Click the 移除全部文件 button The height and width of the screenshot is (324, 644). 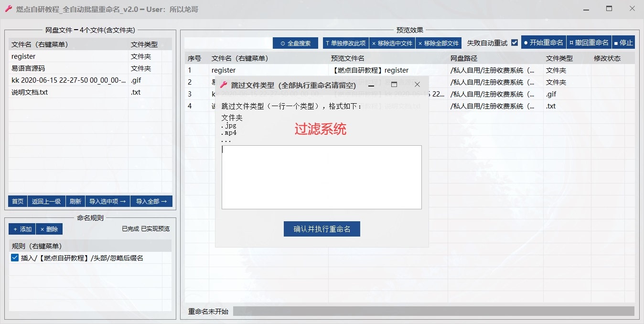coord(438,43)
